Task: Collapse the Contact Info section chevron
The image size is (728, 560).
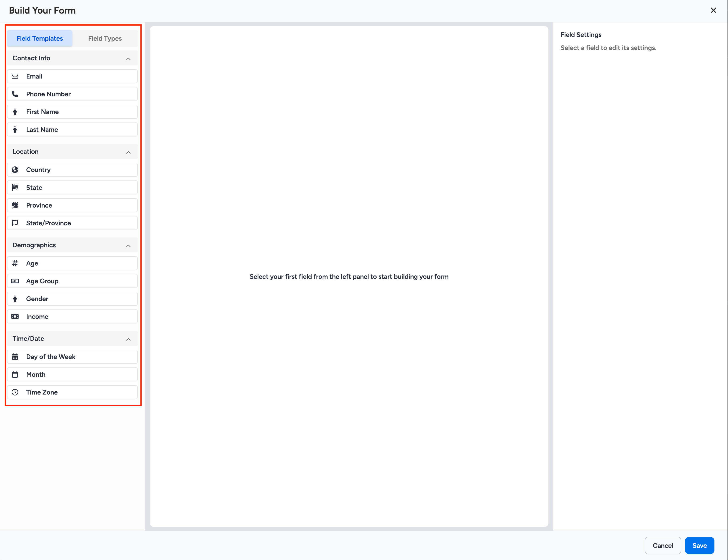Action: point(128,59)
